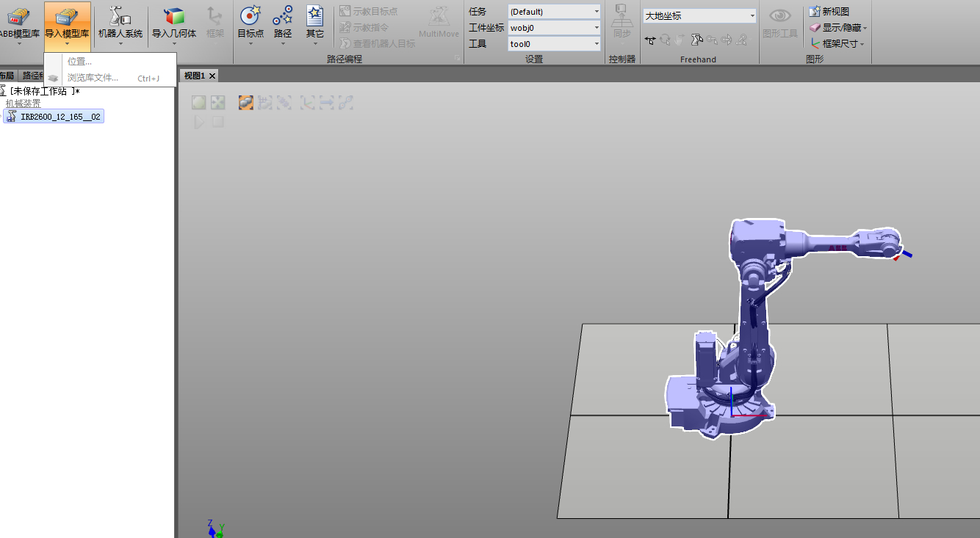This screenshot has height=538, width=980.
Task: Switch to the 视图1 view tab
Action: coord(195,76)
